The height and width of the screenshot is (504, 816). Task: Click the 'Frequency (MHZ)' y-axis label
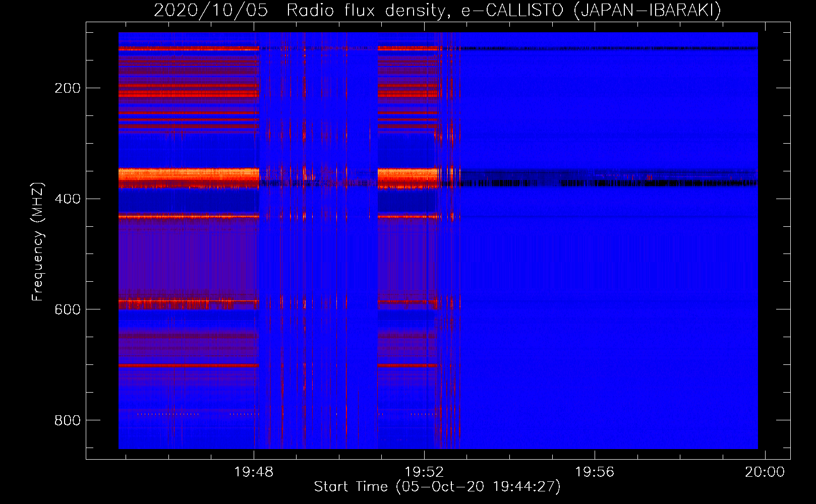click(x=38, y=241)
